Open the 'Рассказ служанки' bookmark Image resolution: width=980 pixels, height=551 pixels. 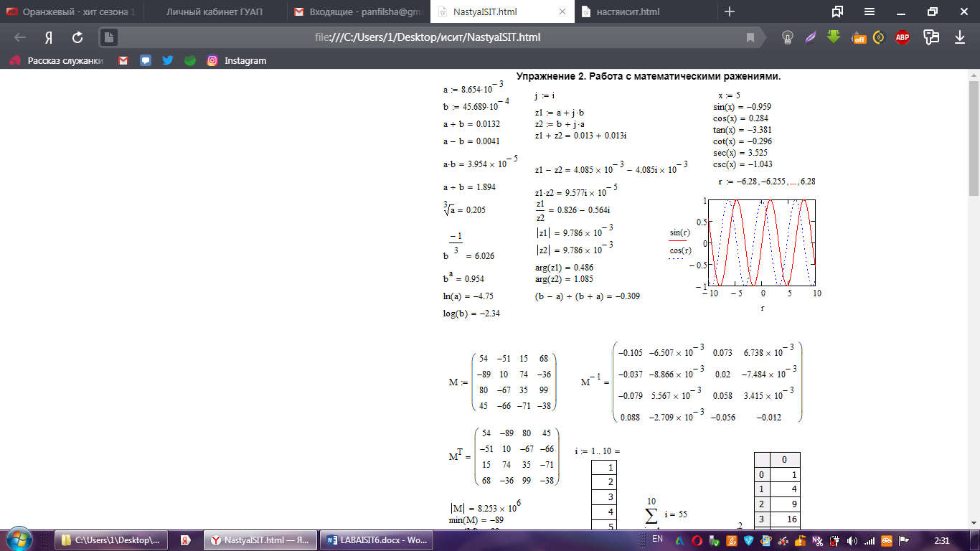pyautogui.click(x=56, y=61)
